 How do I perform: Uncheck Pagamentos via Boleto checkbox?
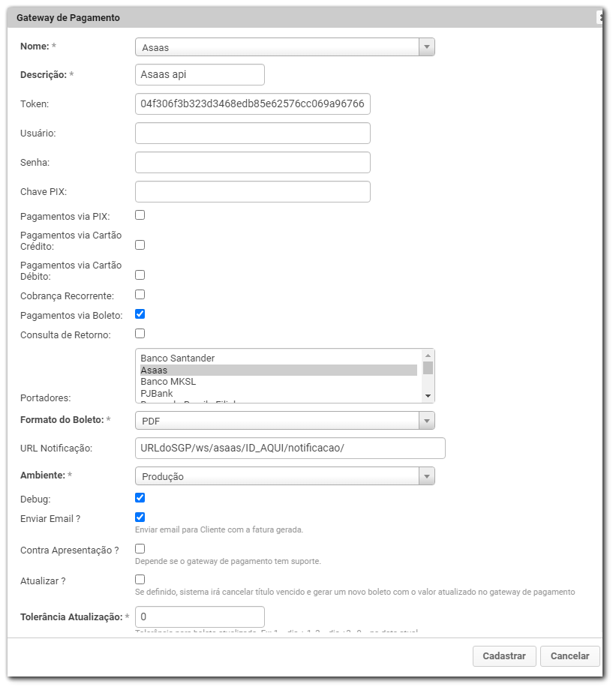140,314
